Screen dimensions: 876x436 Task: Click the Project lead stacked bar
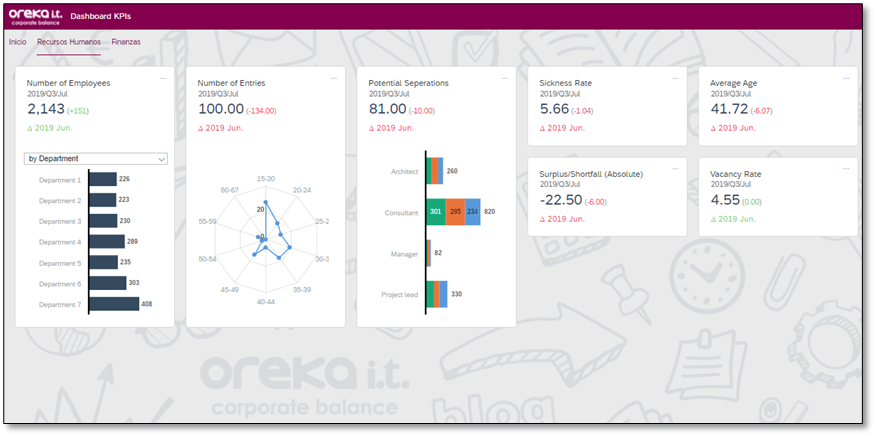coord(437,294)
